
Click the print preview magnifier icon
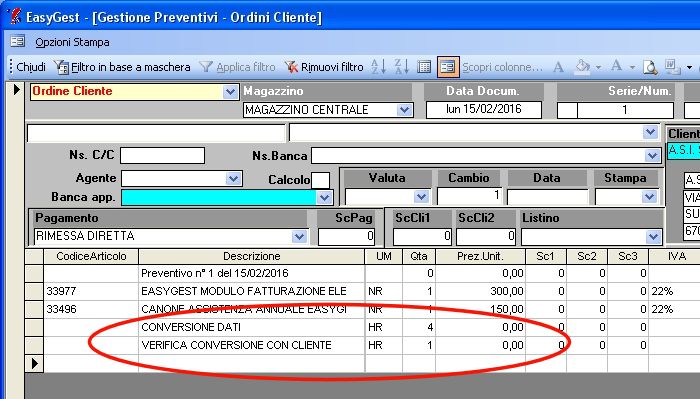point(650,67)
